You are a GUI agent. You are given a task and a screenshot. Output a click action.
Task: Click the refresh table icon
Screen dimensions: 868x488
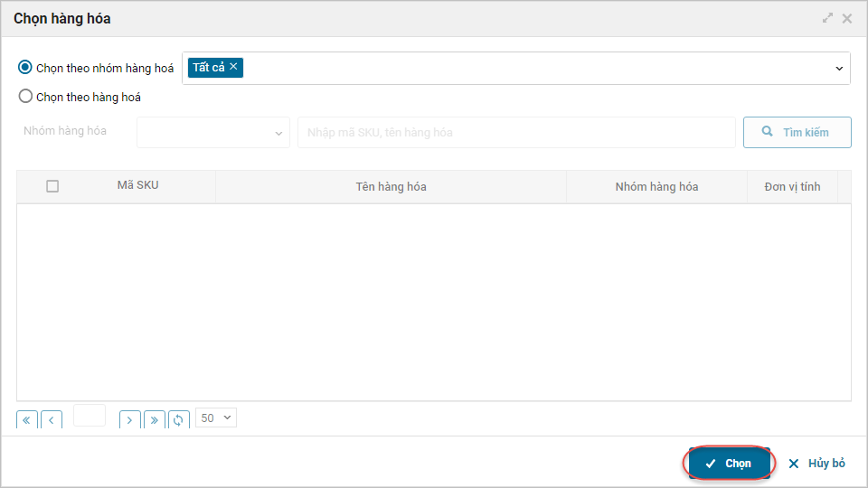click(178, 420)
